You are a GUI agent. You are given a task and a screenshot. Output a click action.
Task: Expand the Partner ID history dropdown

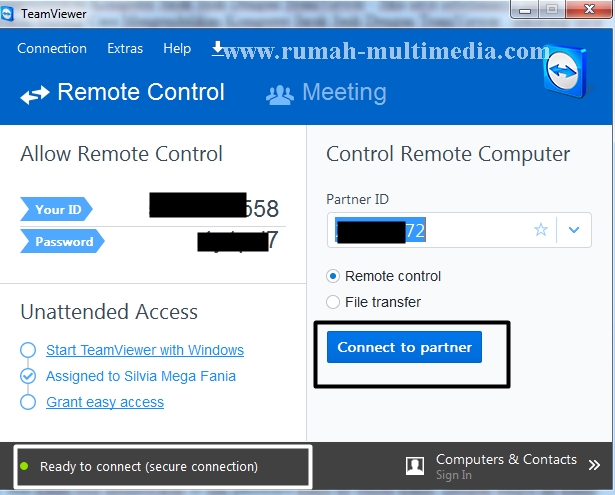tap(574, 230)
